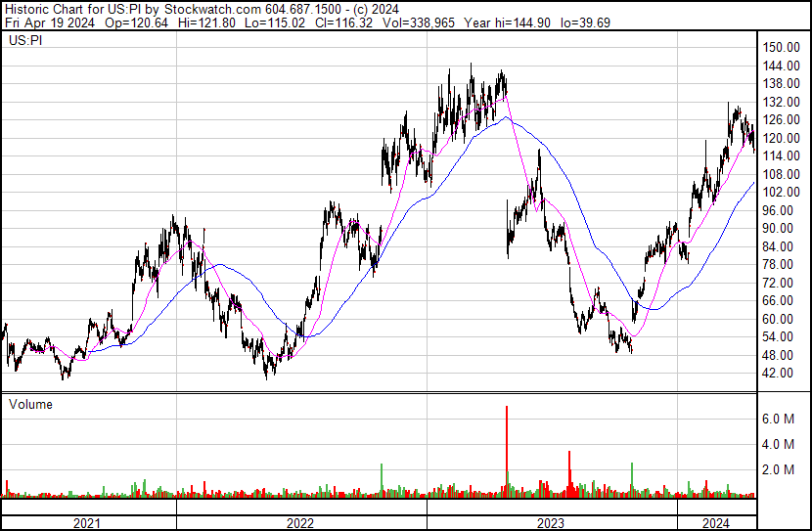
Task: Click the 150.00 price axis label
Action: coord(782,48)
